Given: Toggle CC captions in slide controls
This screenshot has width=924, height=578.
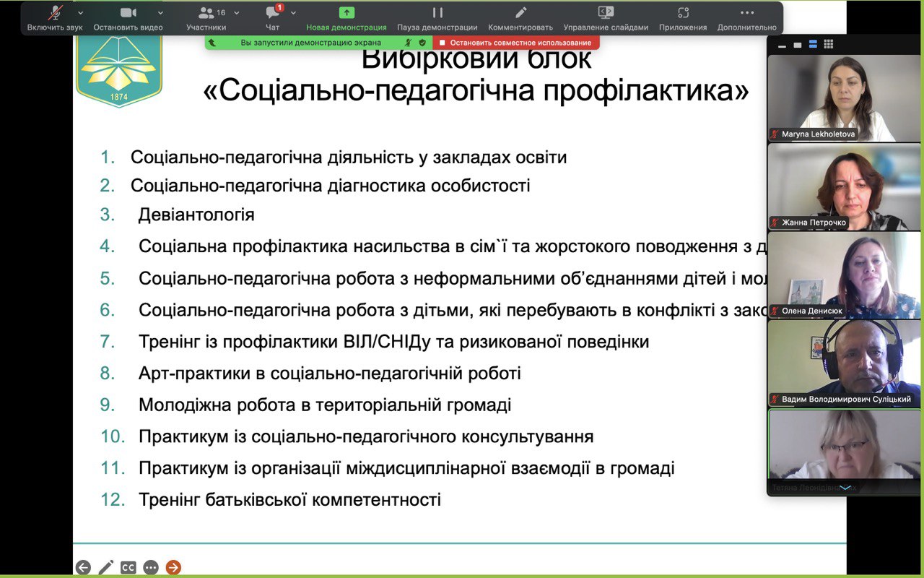Looking at the screenshot, I should click(x=128, y=567).
